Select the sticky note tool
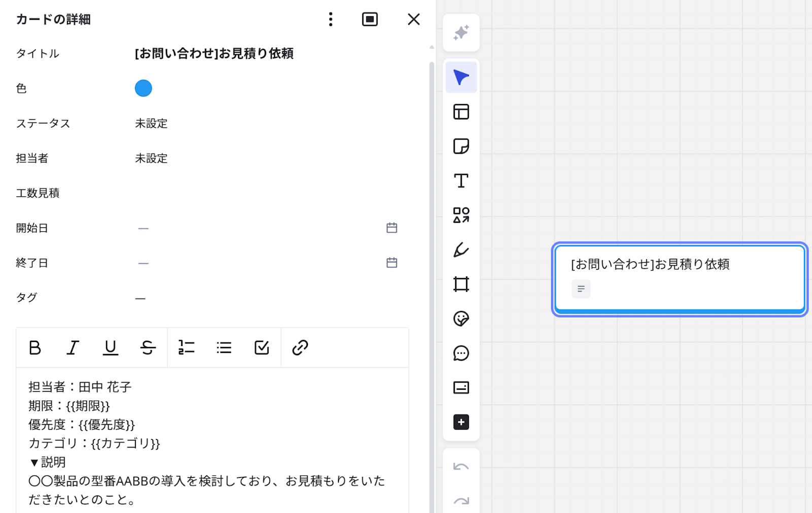 click(x=461, y=146)
